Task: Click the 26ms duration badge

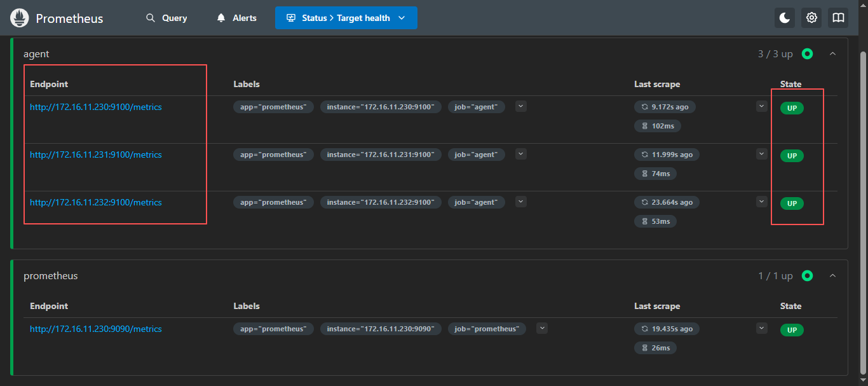Action: point(655,348)
